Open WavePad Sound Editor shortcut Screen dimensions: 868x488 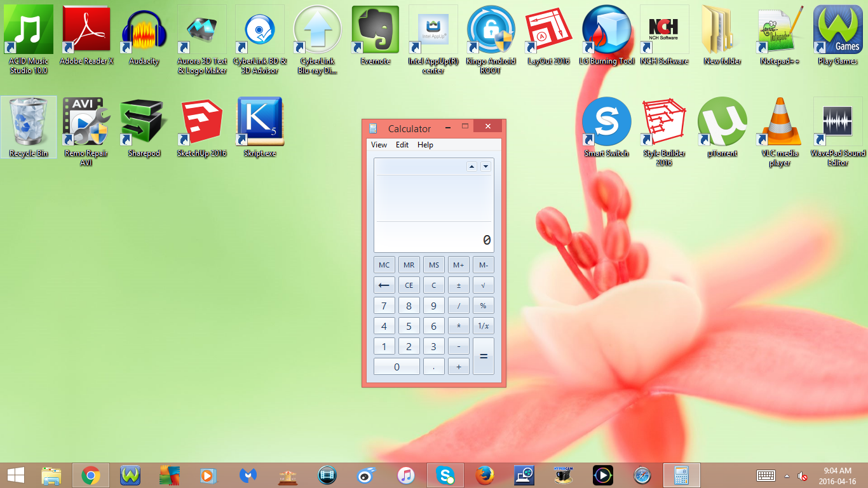pyautogui.click(x=837, y=121)
